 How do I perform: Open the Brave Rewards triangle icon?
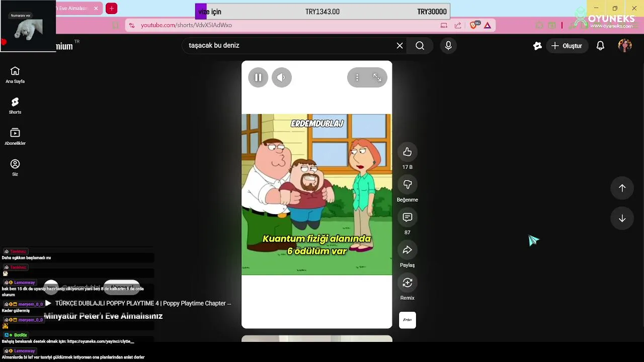(x=488, y=25)
